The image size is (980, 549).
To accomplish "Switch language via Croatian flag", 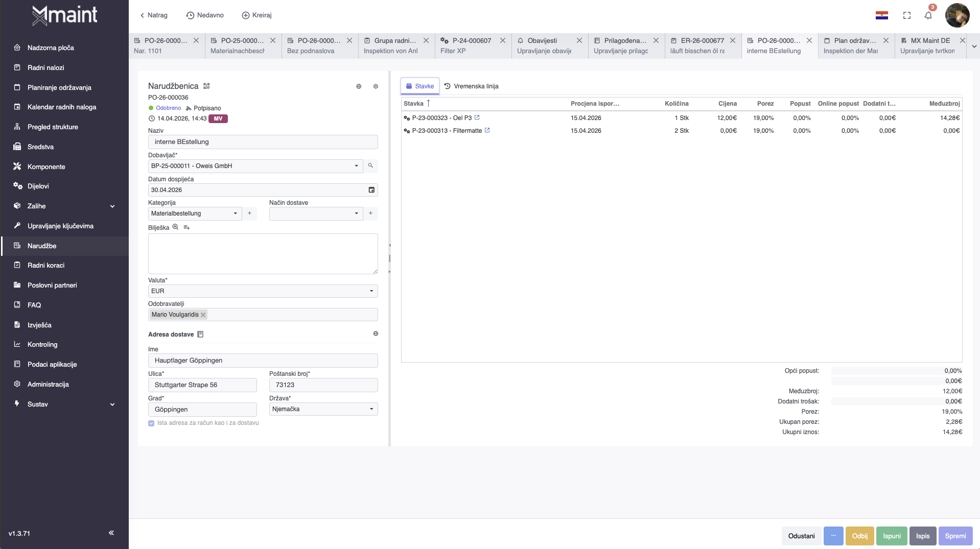I will click(x=881, y=15).
